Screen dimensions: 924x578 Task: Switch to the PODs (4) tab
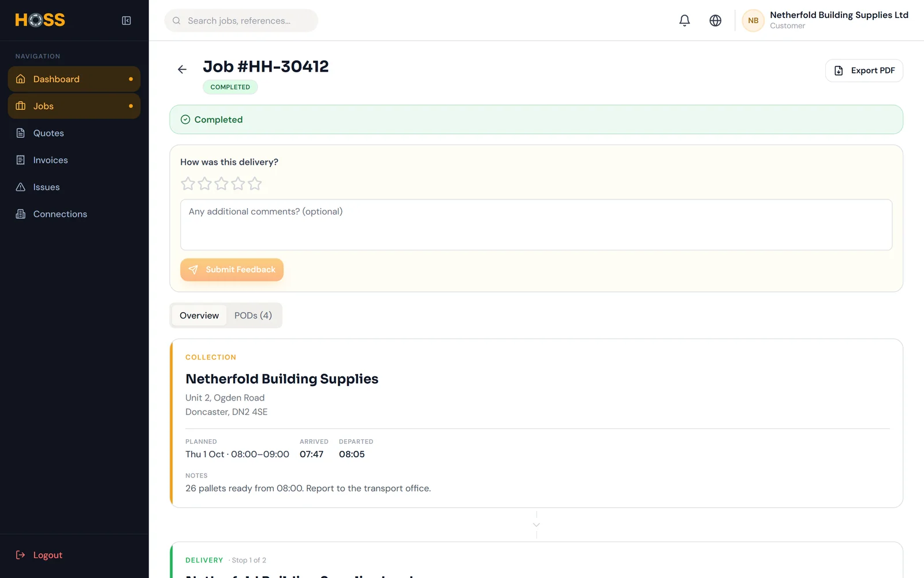click(x=253, y=316)
